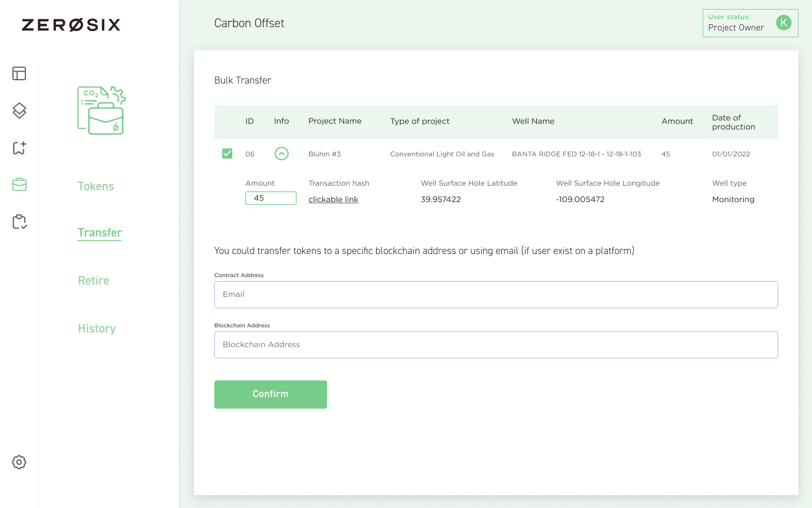Collapse the Bluhm #3 row details
812x508 pixels.
click(x=281, y=154)
